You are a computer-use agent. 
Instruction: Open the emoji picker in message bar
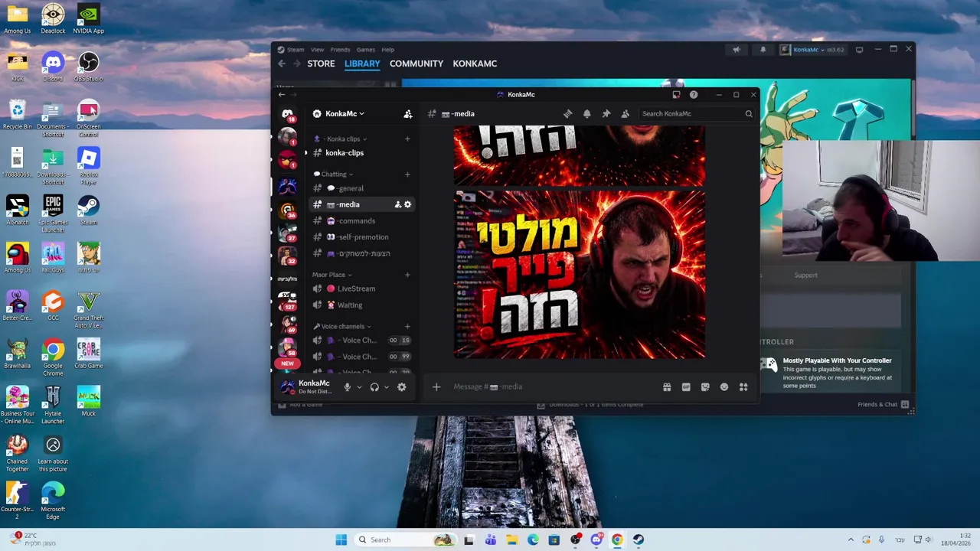point(724,387)
